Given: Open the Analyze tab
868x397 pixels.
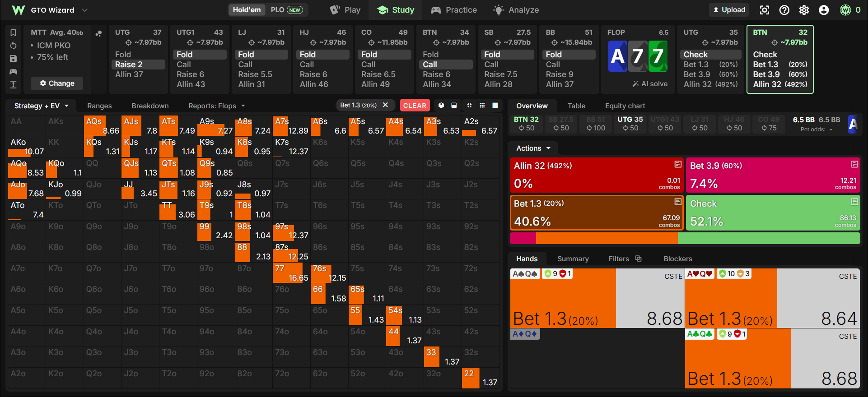Looking at the screenshot, I should (516, 10).
